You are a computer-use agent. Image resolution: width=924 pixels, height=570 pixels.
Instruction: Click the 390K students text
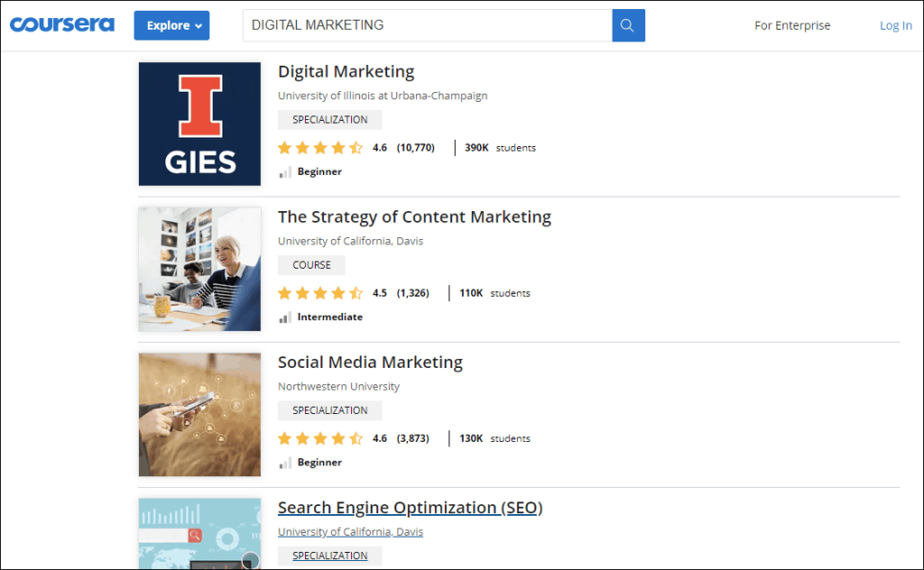pos(500,148)
